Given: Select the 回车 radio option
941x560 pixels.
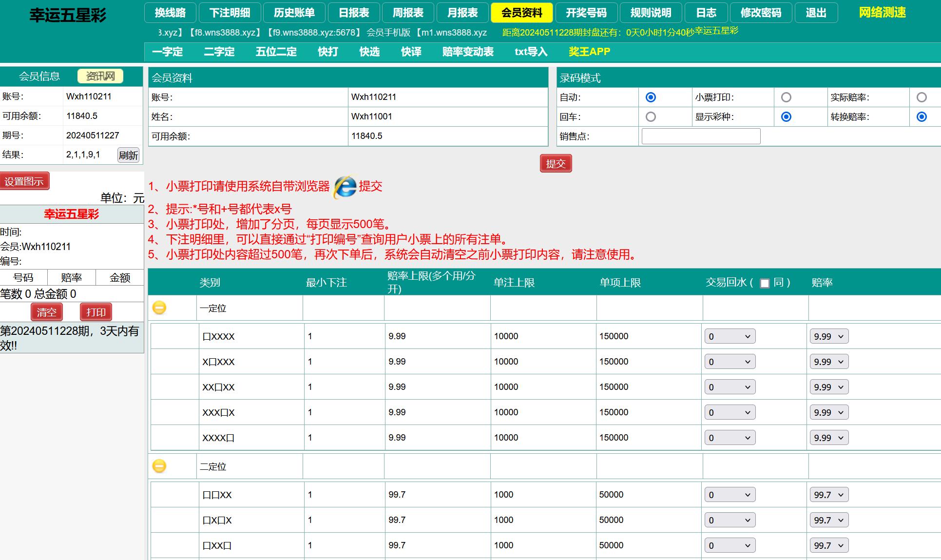Looking at the screenshot, I should [x=651, y=117].
